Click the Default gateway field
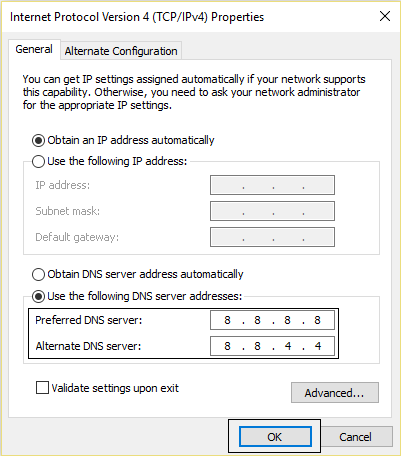This screenshot has width=401, height=456. pos(272,237)
